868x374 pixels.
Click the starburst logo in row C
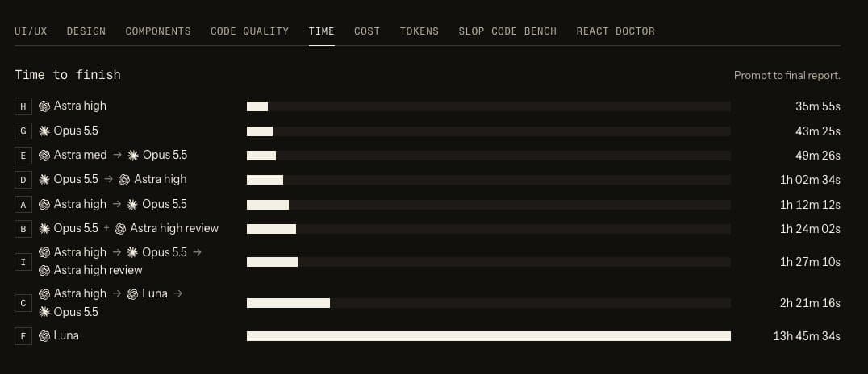[x=44, y=313]
